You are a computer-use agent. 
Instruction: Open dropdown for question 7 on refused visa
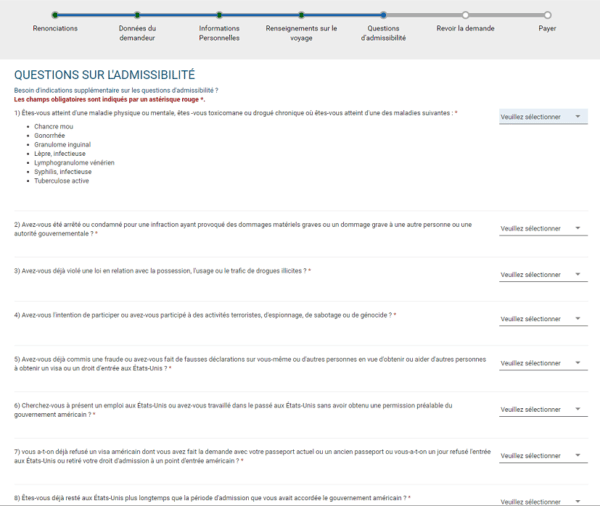(x=543, y=455)
